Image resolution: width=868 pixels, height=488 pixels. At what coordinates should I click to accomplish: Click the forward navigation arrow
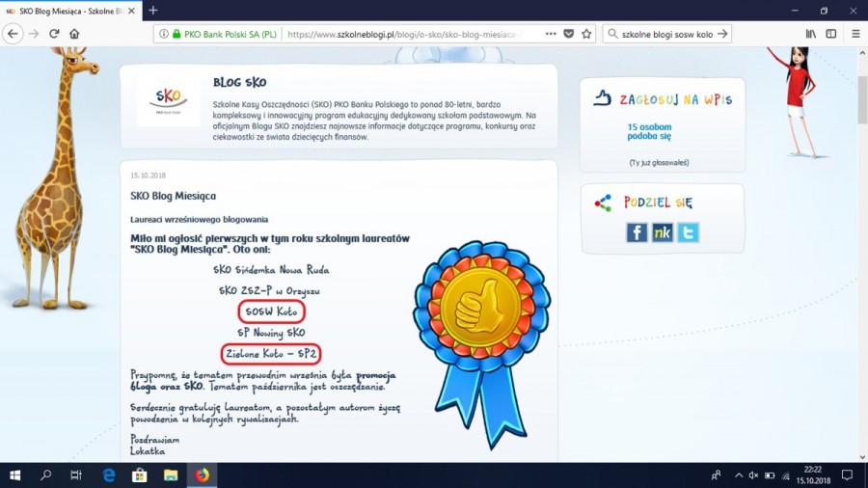(34, 34)
